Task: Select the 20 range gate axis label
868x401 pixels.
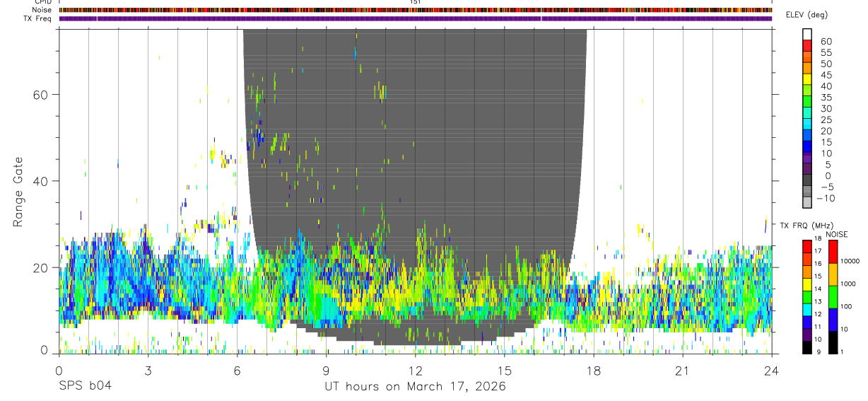Action: click(41, 267)
